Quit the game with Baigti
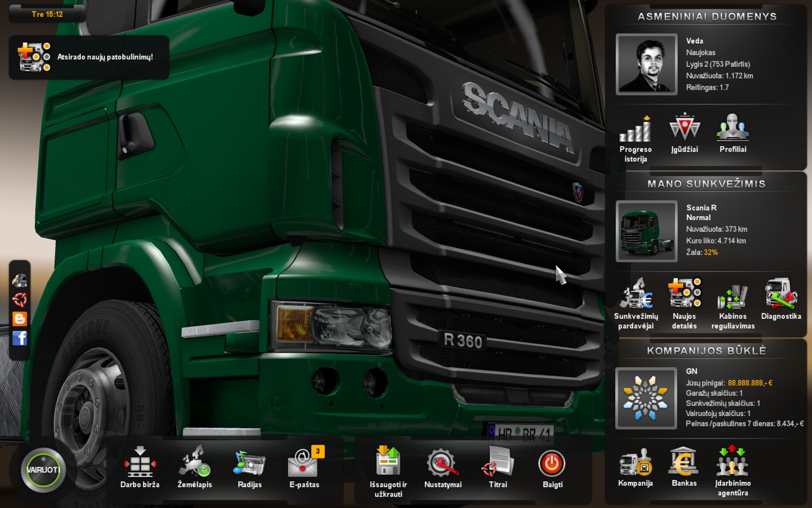Image resolution: width=812 pixels, height=508 pixels. point(552,467)
